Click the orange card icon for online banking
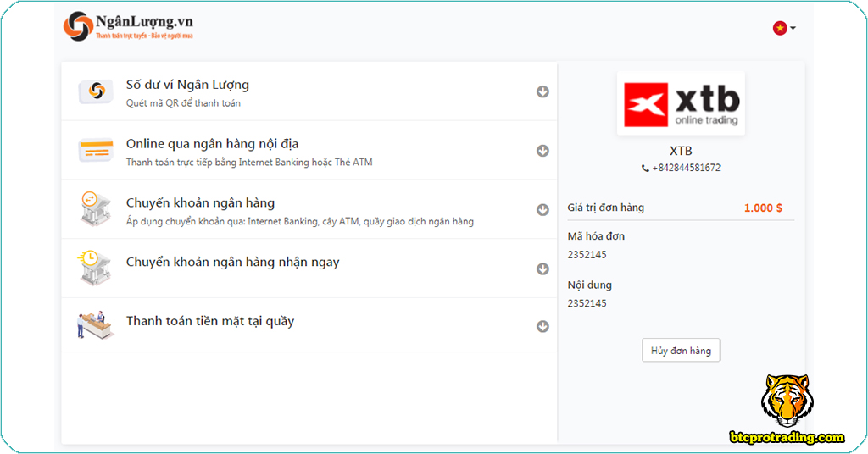868x454 pixels. (x=96, y=150)
